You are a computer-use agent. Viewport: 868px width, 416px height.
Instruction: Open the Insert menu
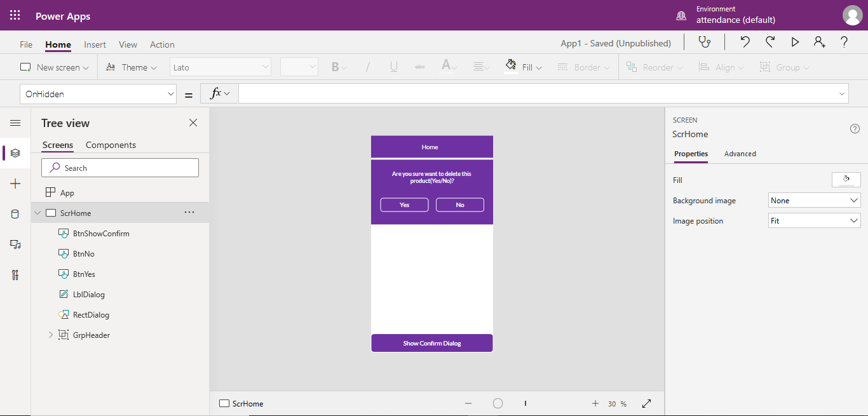coord(95,44)
